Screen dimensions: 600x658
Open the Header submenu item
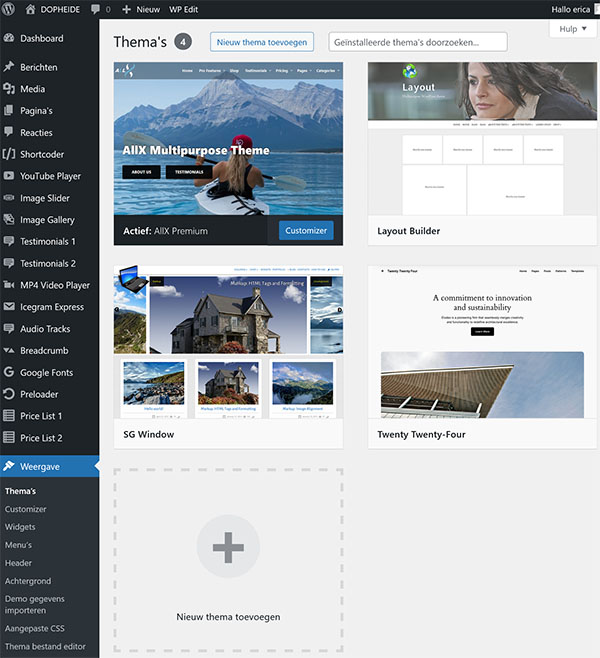pos(18,563)
